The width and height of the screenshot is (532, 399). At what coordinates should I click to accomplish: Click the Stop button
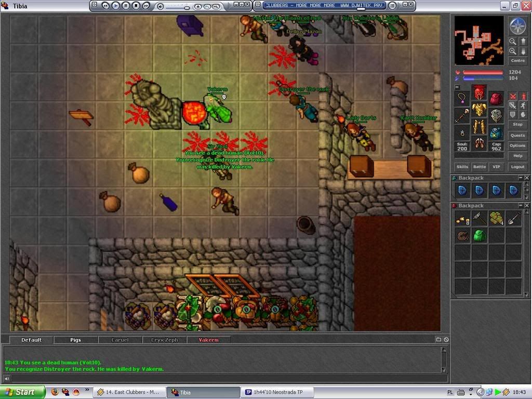[x=518, y=125]
